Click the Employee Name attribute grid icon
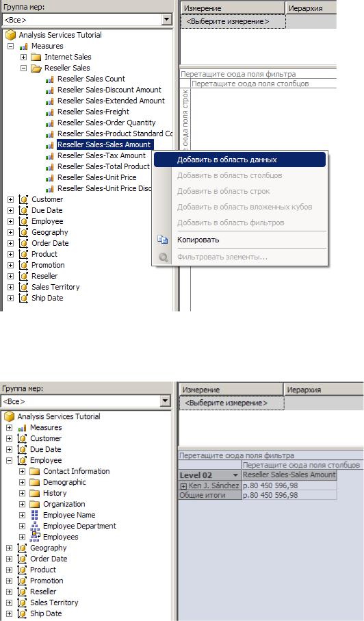 pyautogui.click(x=35, y=516)
